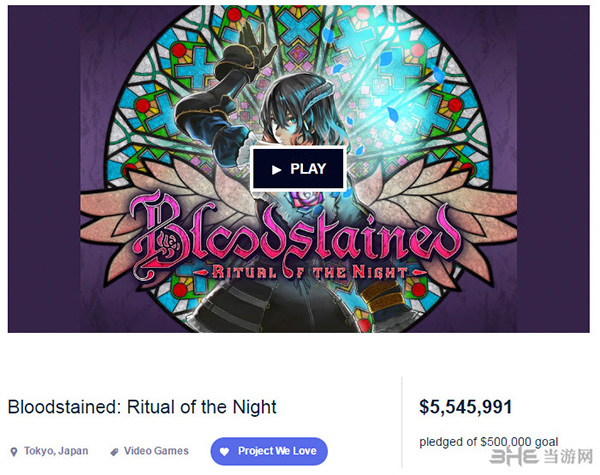This screenshot has height=475, width=600.
Task: Click the heart icon in Project We Love
Action: pos(226,452)
